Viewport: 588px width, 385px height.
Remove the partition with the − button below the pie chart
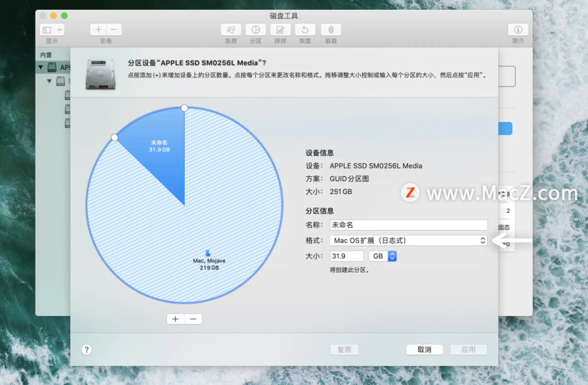[x=193, y=319]
